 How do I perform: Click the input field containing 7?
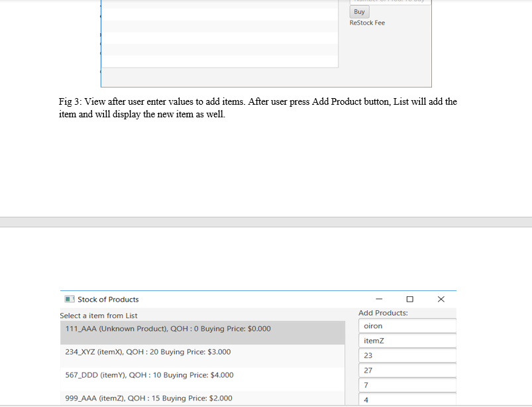(x=407, y=384)
